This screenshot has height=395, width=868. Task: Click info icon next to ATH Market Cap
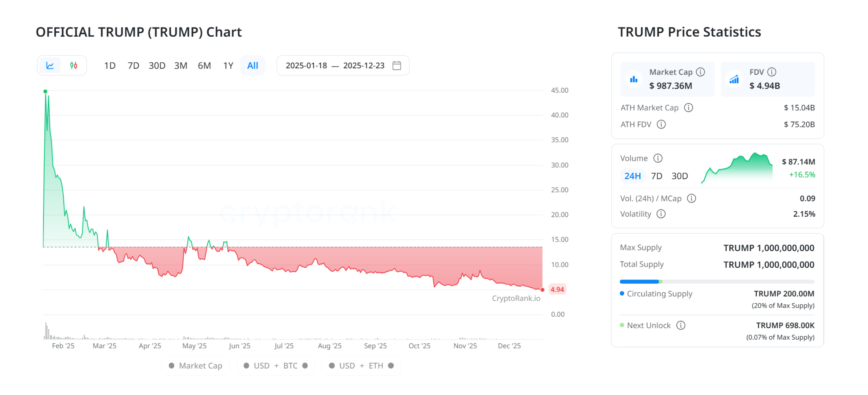(x=688, y=108)
